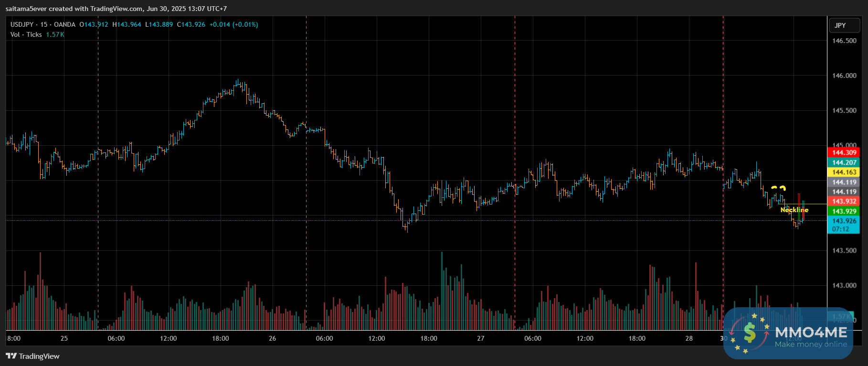Select the Vol · Ticks indicator legend

pyautogui.click(x=26, y=34)
